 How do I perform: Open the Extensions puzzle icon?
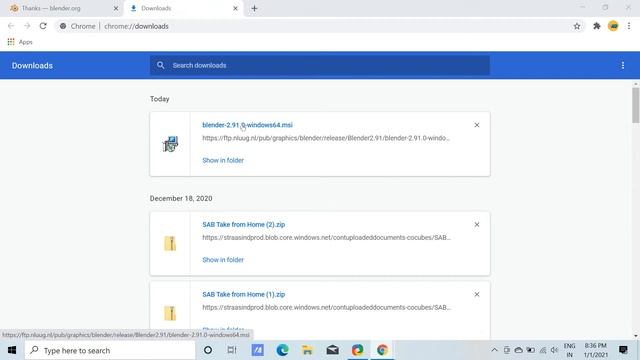597,26
